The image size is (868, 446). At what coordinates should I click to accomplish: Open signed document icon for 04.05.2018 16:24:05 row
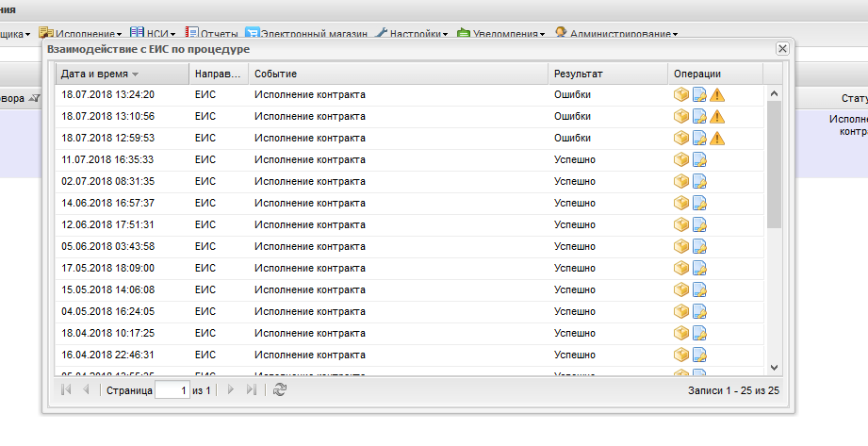[x=699, y=311]
